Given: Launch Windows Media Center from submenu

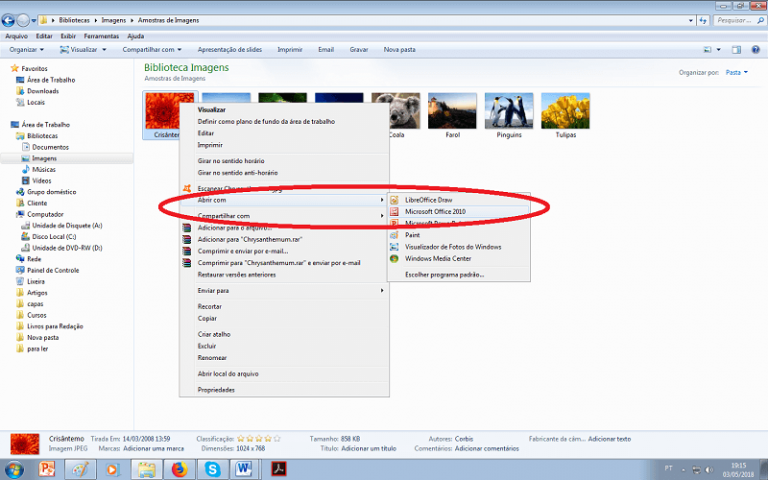Looking at the screenshot, I should (x=438, y=258).
